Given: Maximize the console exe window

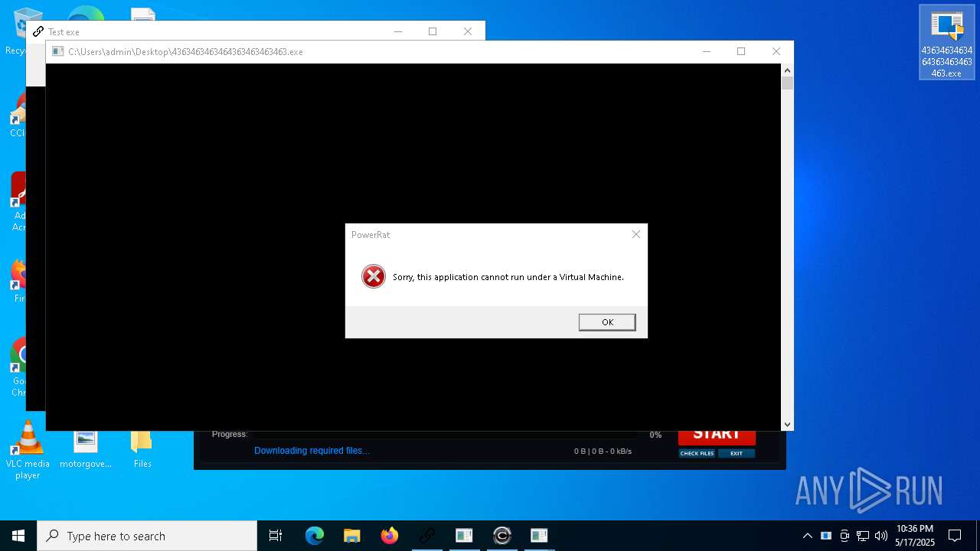Looking at the screenshot, I should [741, 51].
